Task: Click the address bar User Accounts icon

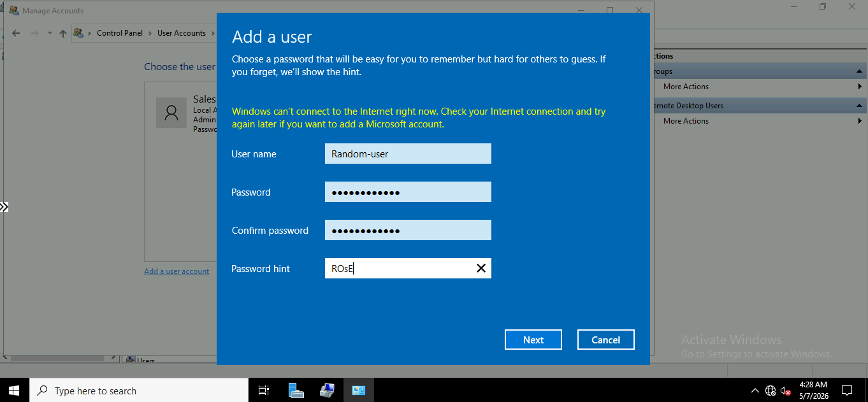Action: pos(79,33)
